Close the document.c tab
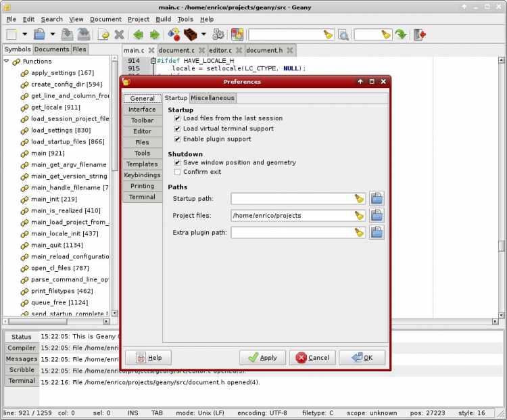Viewport: 507px width, 420px height. (201, 50)
